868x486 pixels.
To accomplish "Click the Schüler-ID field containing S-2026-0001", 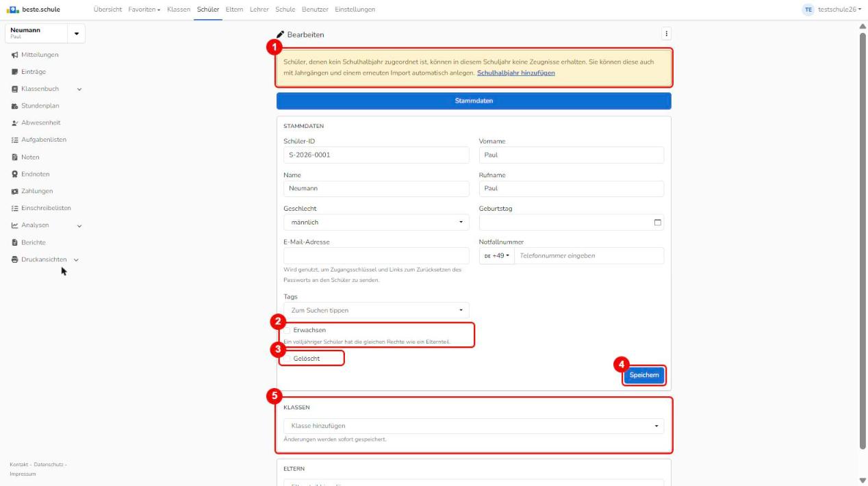I will pyautogui.click(x=376, y=155).
